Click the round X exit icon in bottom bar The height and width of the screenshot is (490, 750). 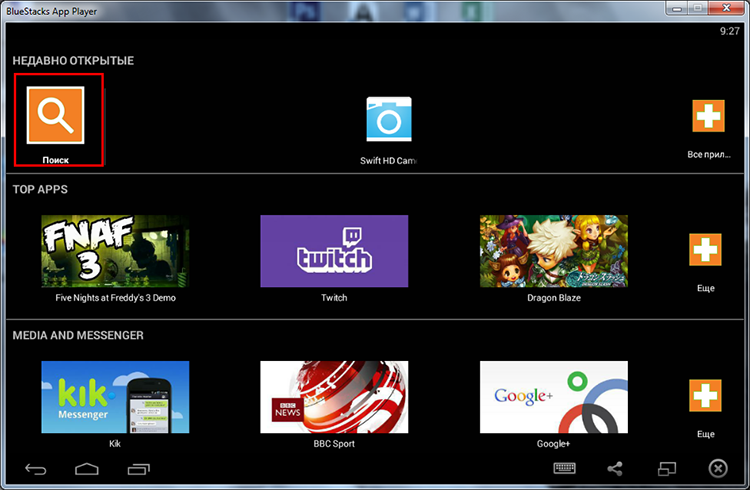pos(718,468)
